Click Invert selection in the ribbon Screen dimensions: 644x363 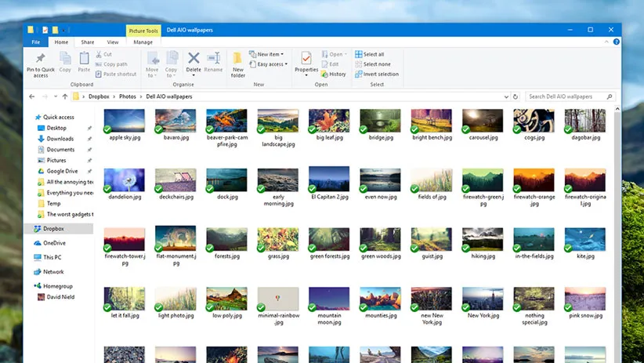click(376, 74)
